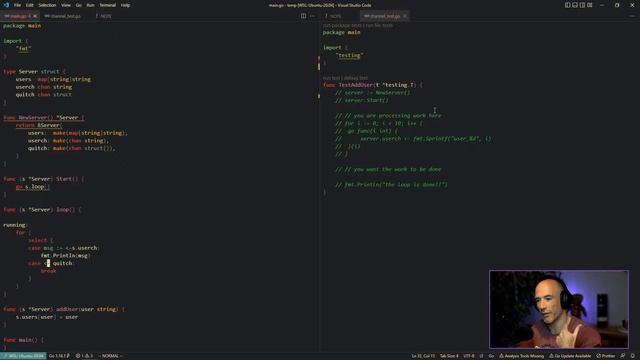The image size is (640, 360).
Task: Click Go version in status bar
Action: point(59,356)
